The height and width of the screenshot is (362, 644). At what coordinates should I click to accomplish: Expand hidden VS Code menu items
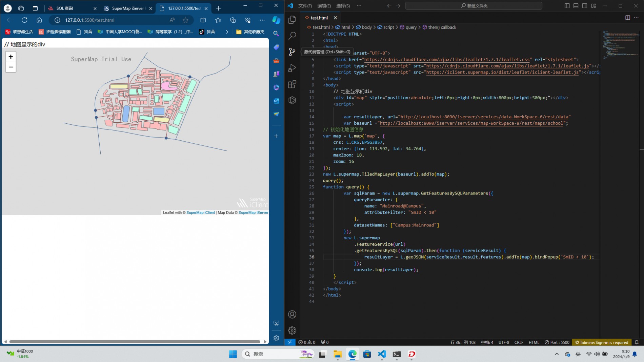359,6
